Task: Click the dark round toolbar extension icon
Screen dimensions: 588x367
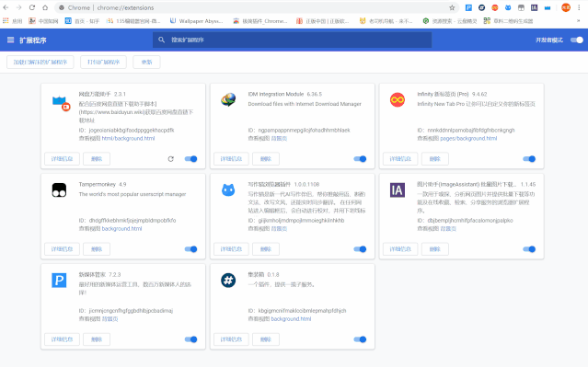Action: [481, 7]
